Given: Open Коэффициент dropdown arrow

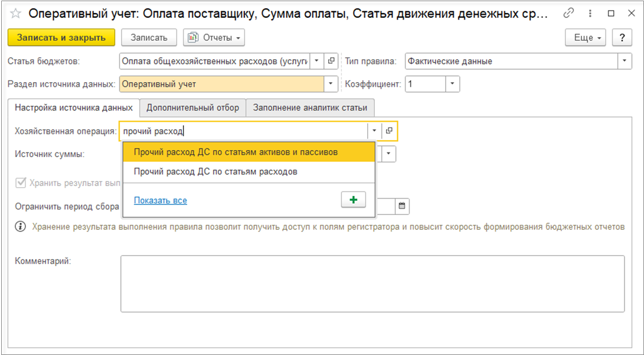Looking at the screenshot, I should [x=453, y=84].
